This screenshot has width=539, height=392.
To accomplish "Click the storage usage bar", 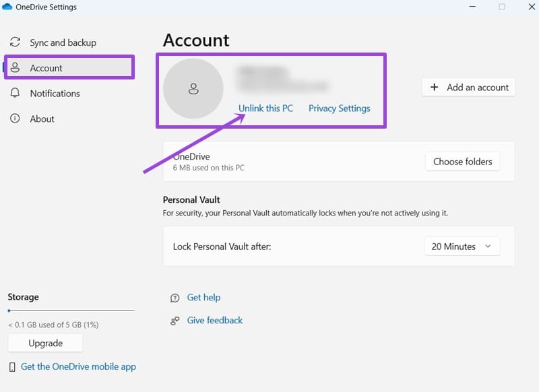I will 71,311.
